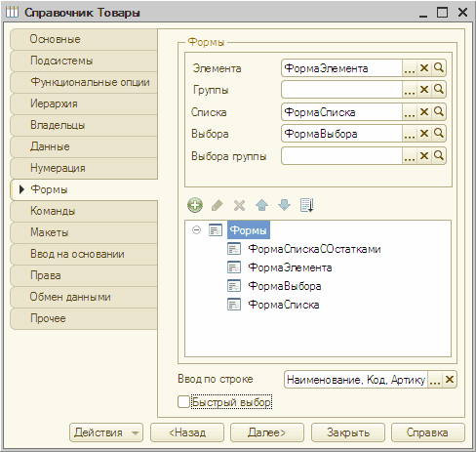This screenshot has width=476, height=452.
Task: Move form down with arrow icon
Action: point(284,205)
